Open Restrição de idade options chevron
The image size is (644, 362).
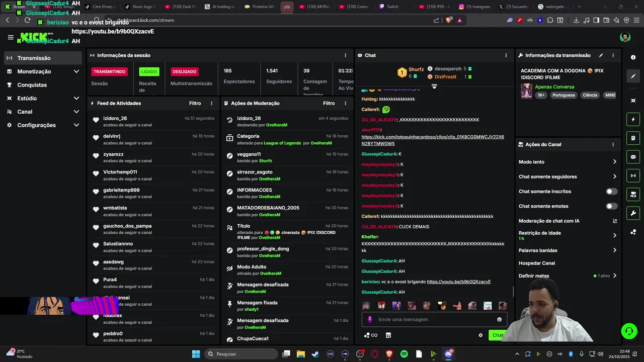point(615,235)
